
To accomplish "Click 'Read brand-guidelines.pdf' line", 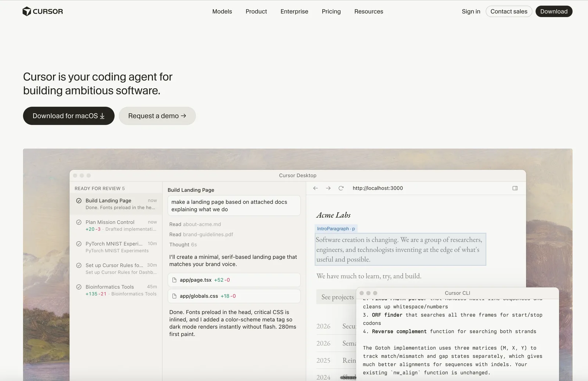I will click(x=201, y=234).
